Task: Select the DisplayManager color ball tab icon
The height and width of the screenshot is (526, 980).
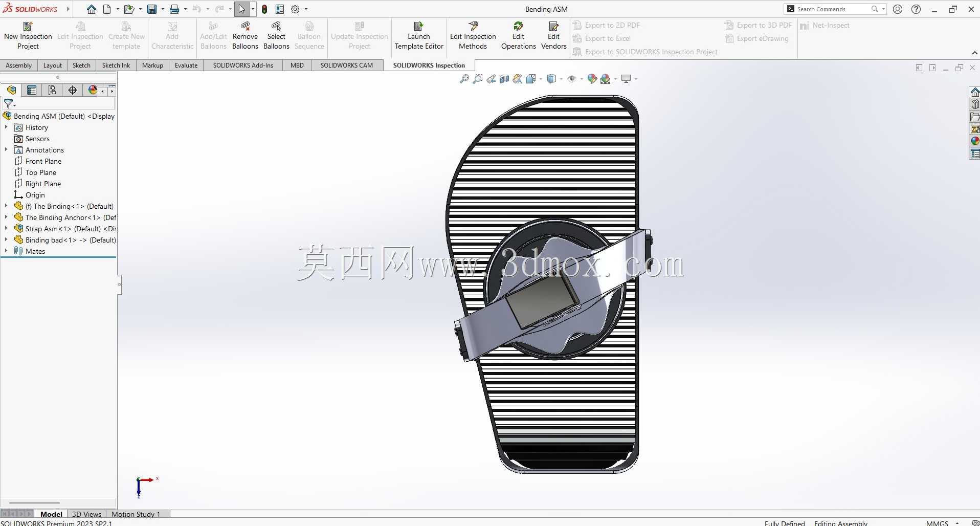Action: [x=92, y=90]
